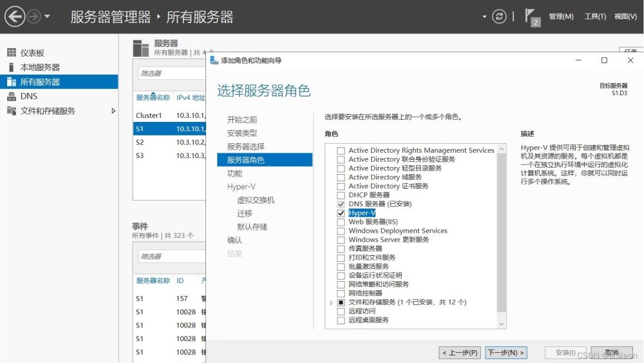Screen dimensions: 644x363
Task: Open navigation history dropdown arrow
Action: 47,17
